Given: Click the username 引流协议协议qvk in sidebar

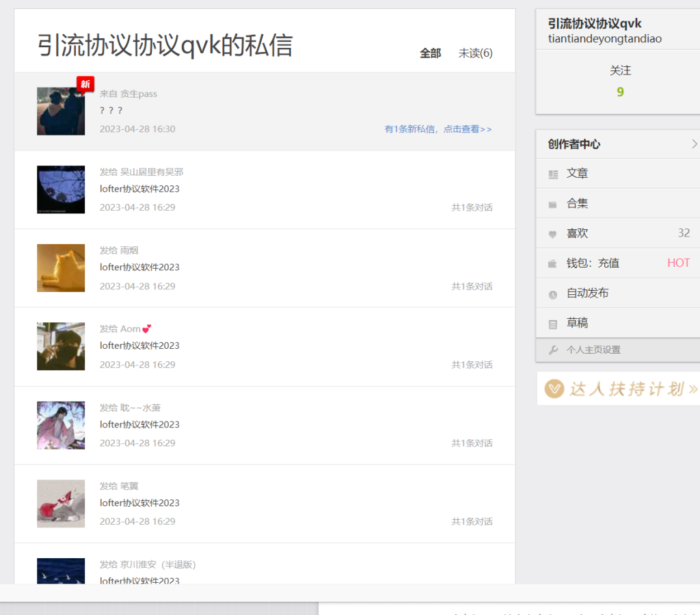Looking at the screenshot, I should coord(595,24).
